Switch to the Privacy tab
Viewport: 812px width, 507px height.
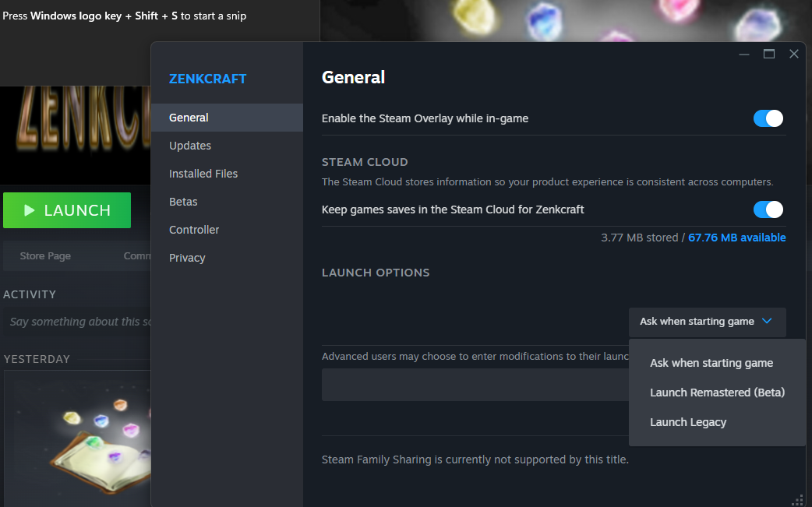(x=227, y=257)
